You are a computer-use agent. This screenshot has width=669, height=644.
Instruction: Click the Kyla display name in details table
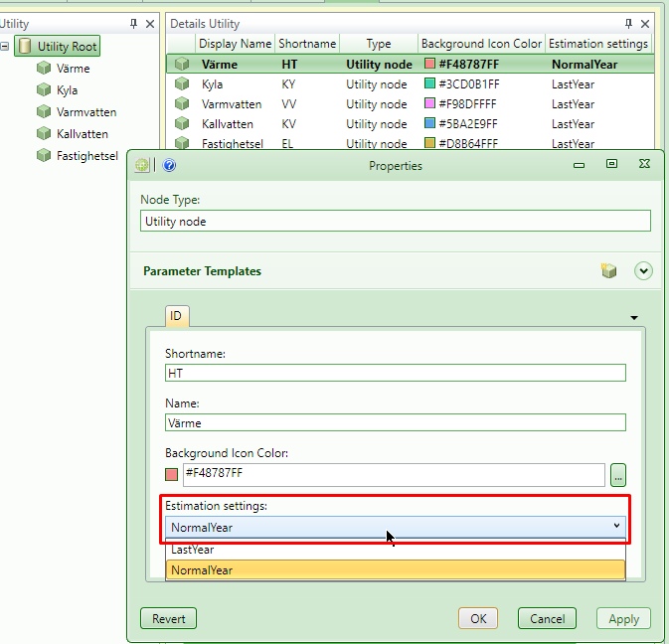[x=212, y=84]
